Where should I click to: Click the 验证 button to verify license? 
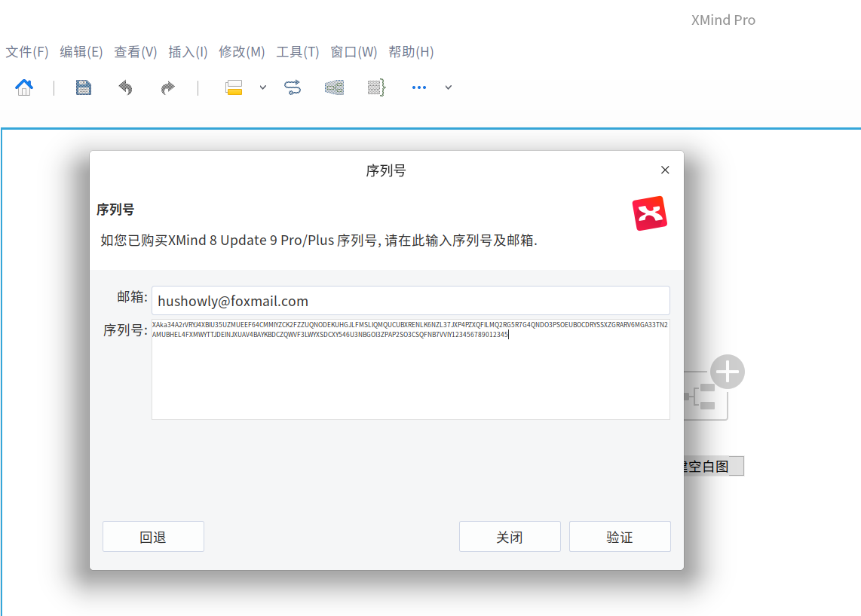point(620,536)
